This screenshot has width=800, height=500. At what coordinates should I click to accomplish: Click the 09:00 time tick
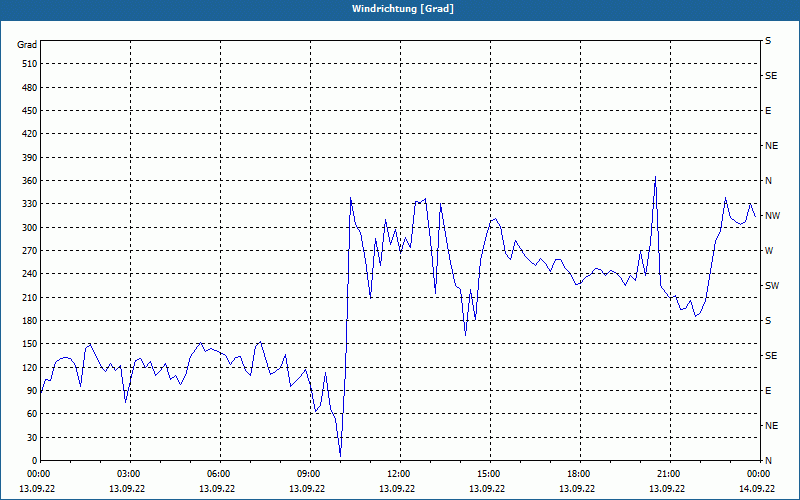click(308, 473)
